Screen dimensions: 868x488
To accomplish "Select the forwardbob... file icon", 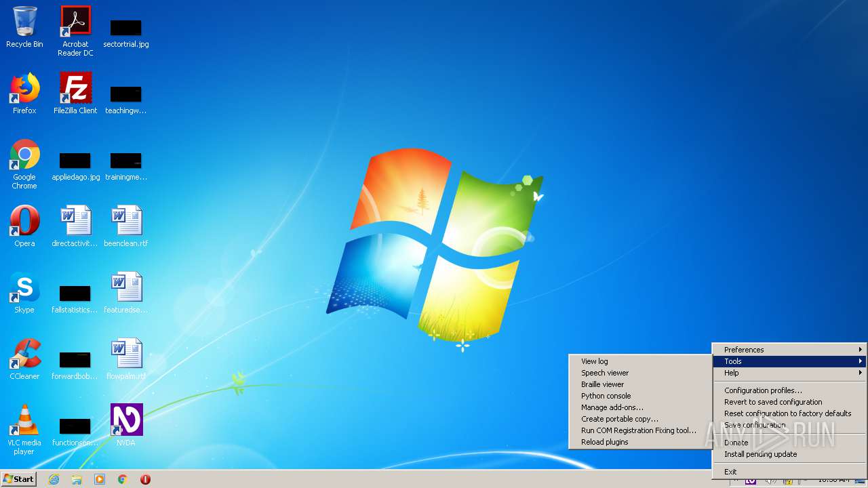I will click(x=75, y=366).
